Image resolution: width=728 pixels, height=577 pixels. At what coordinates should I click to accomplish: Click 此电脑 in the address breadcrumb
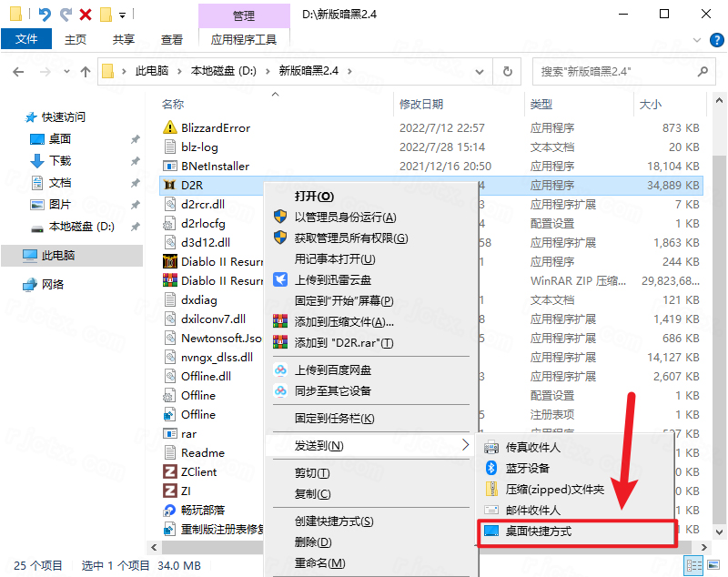[152, 71]
